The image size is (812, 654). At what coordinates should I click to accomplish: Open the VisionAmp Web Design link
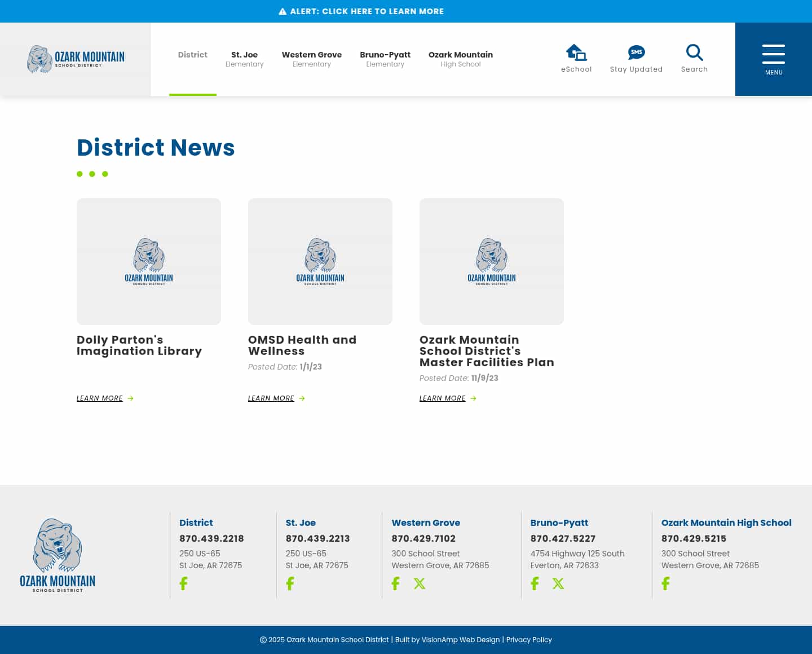point(460,639)
